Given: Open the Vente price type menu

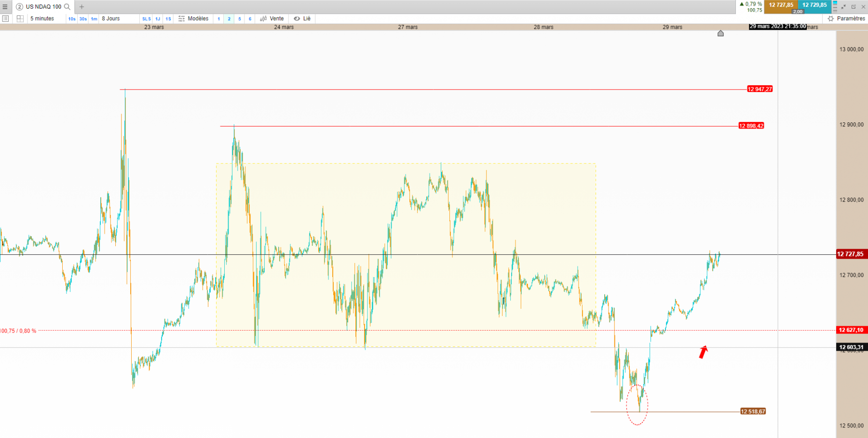Looking at the screenshot, I should click(x=272, y=18).
